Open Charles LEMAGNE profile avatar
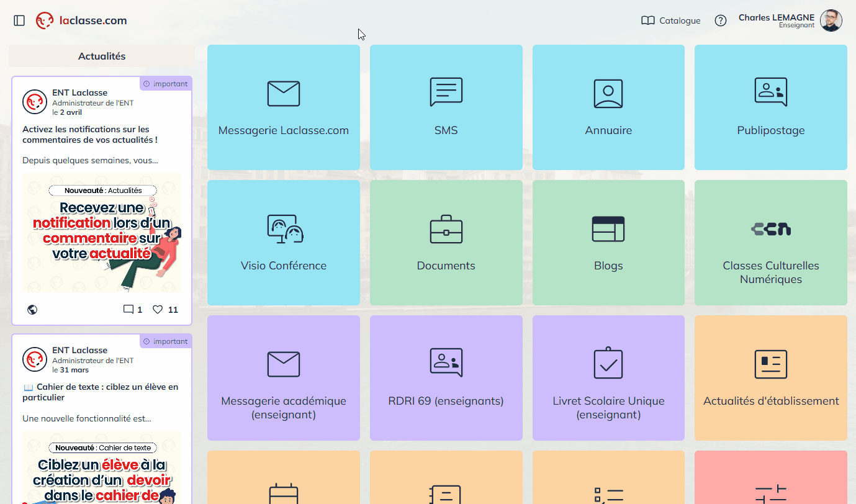Screen dimensions: 856x504 tap(831, 20)
